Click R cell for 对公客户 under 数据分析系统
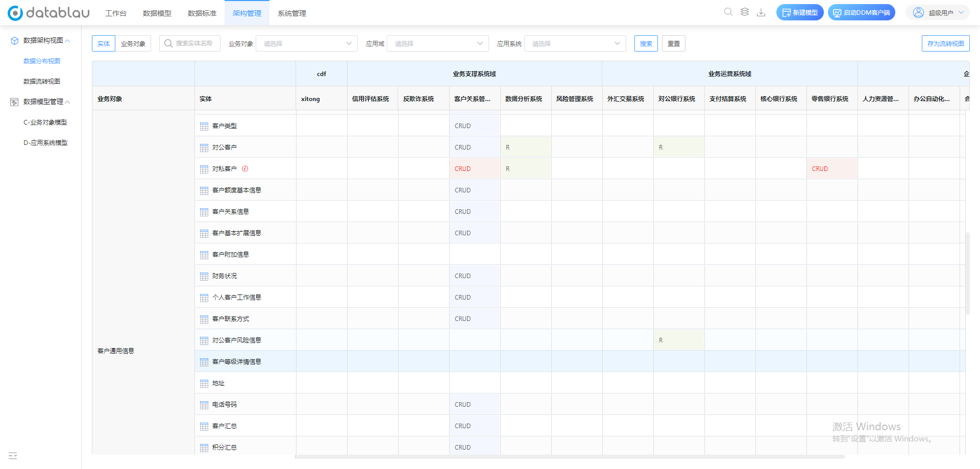Viewport: 980px width, 469px height. point(526,147)
